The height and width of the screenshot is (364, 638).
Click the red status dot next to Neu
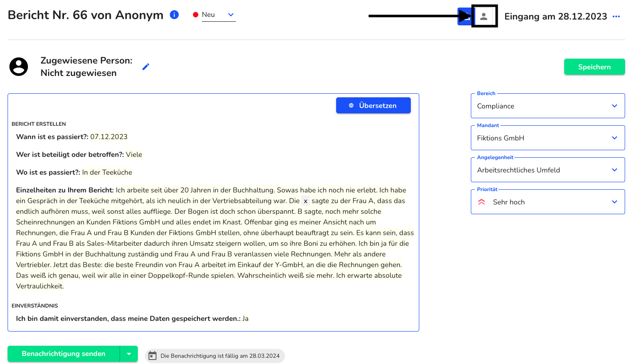(195, 15)
